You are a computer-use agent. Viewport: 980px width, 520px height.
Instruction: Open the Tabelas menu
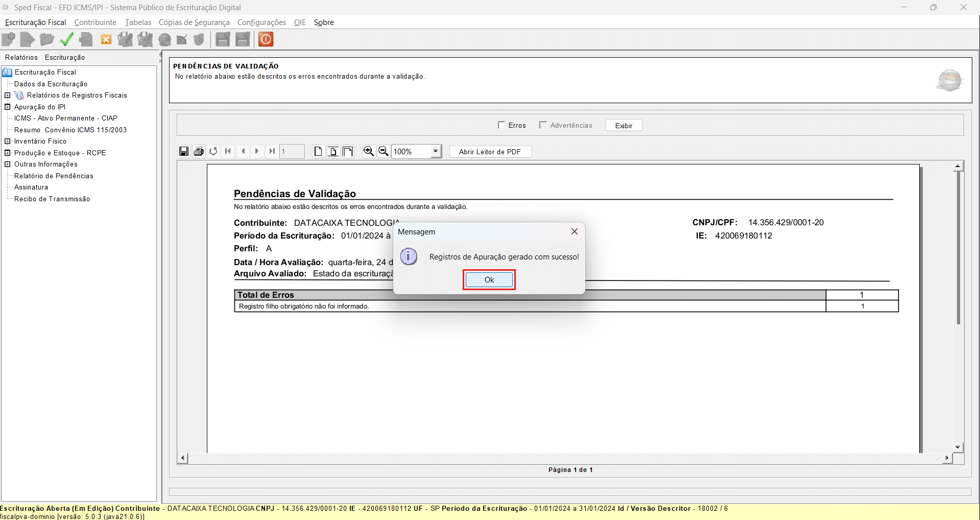tap(138, 22)
